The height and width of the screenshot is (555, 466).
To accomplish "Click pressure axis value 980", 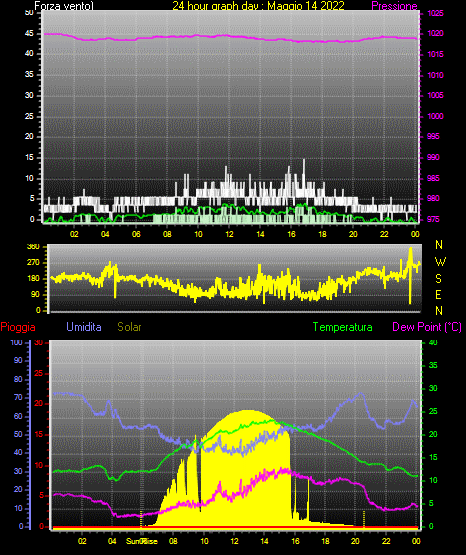I will pos(433,199).
